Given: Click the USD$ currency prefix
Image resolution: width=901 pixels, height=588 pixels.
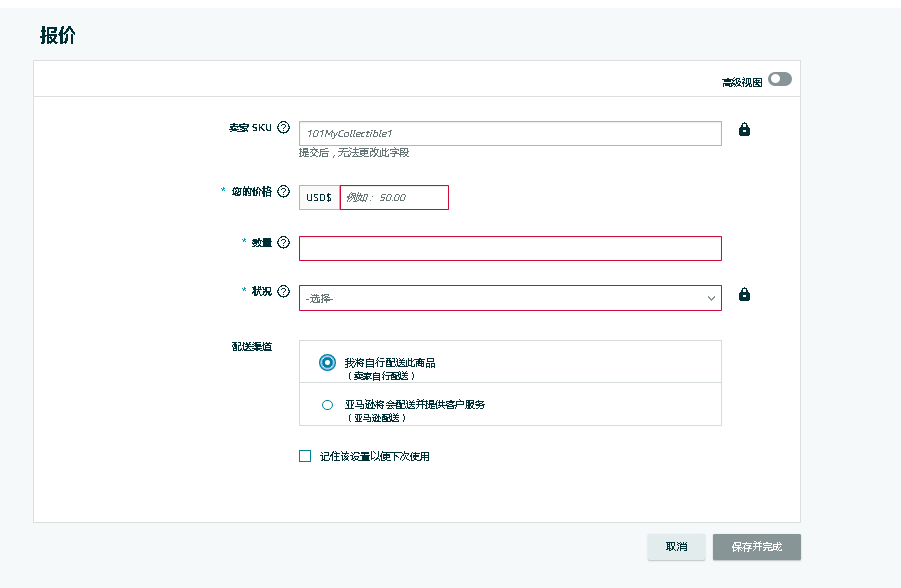Looking at the screenshot, I should tap(319, 198).
